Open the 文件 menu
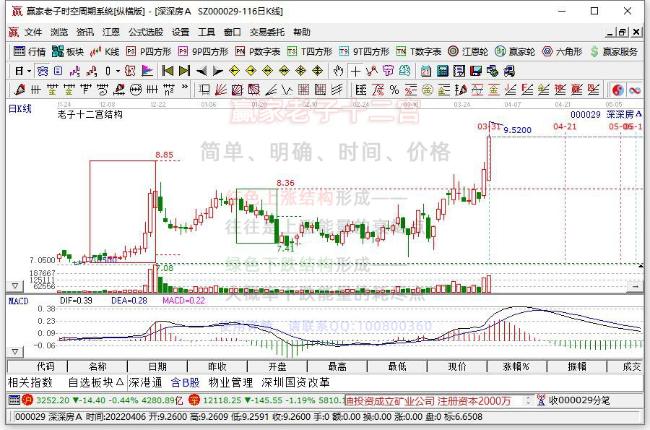Viewport: 650px width, 430px height. (x=33, y=32)
